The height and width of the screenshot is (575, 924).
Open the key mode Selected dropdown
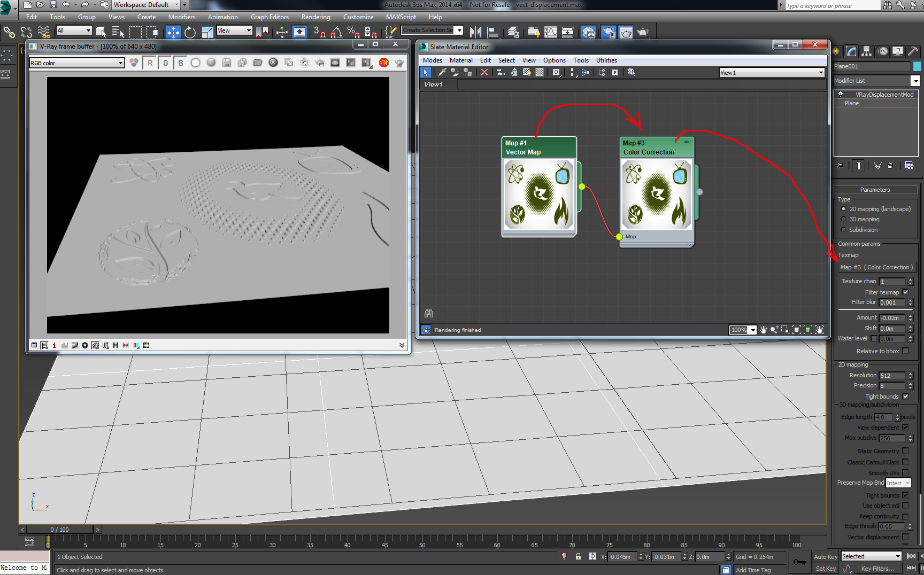pos(872,556)
